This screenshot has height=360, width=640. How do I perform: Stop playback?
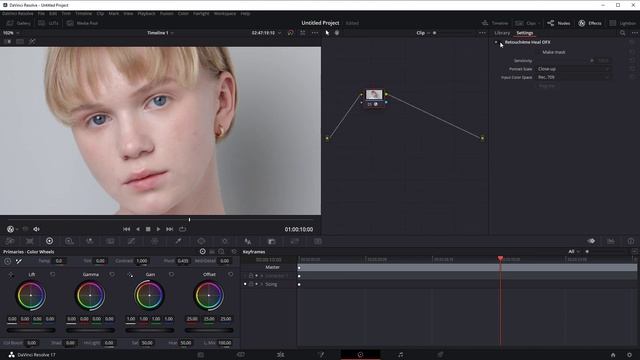pos(148,229)
